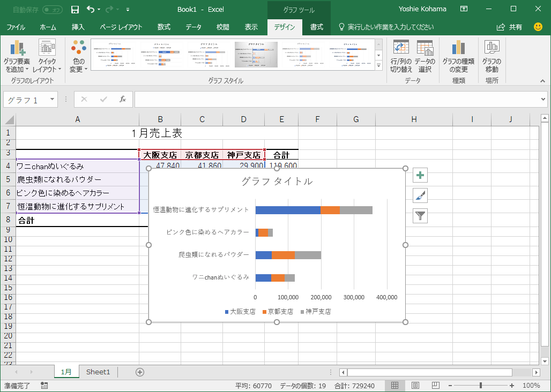The image size is (551, 392).
Task: Click the Tell Me search box
Action: click(x=386, y=27)
